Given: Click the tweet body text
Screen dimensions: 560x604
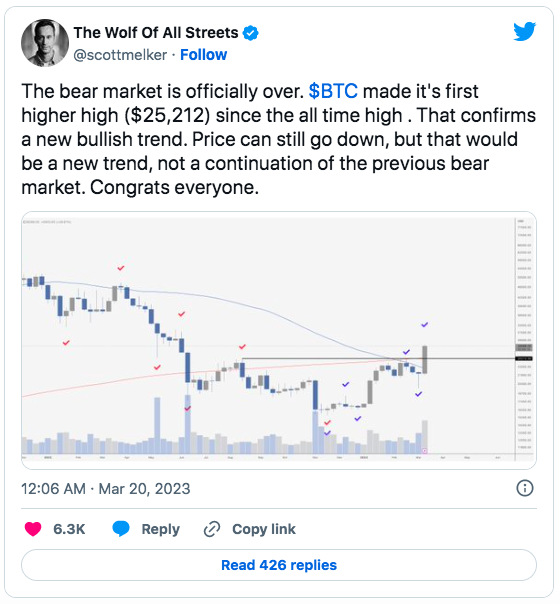Looking at the screenshot, I should tap(278, 139).
